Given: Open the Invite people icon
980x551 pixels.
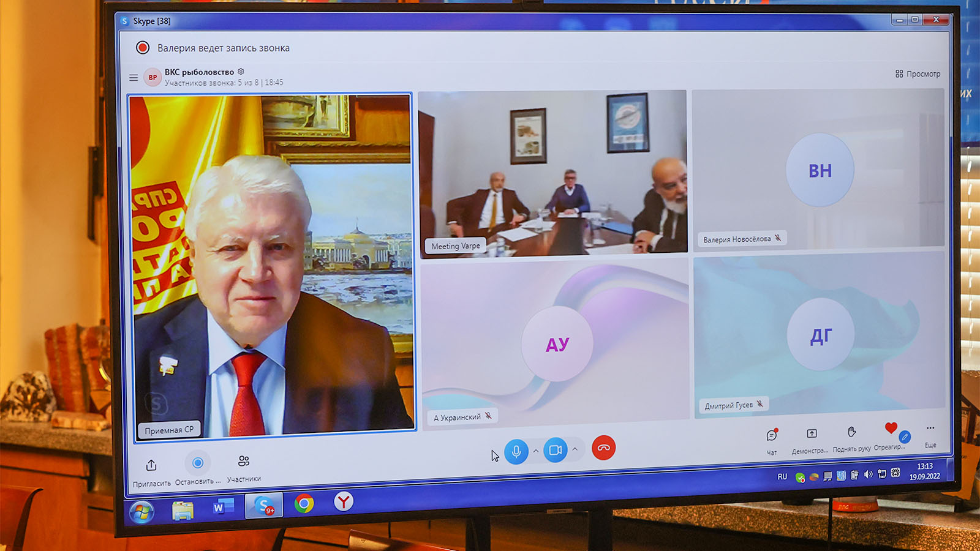Looking at the screenshot, I should (151, 465).
